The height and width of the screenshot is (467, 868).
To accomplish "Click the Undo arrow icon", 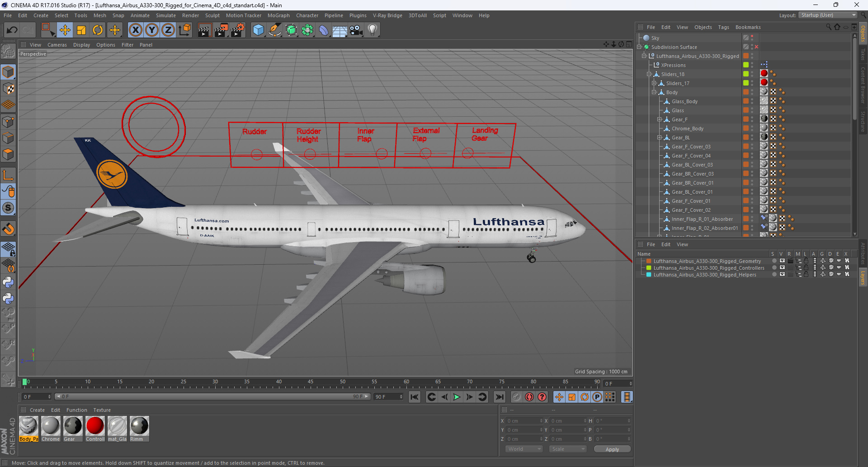I will (12, 30).
